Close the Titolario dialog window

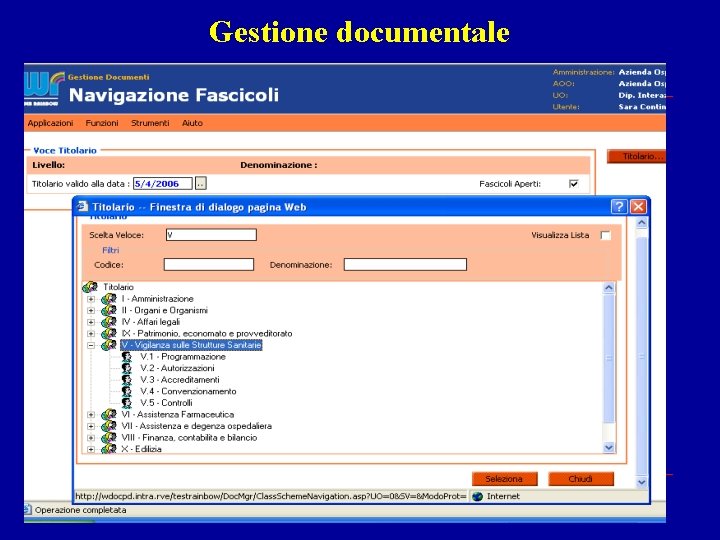[x=638, y=207]
